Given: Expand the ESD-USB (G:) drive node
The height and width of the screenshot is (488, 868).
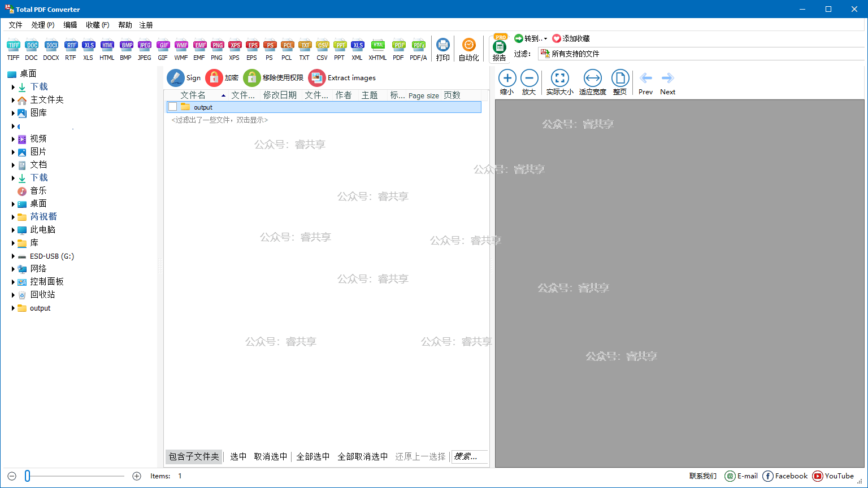Looking at the screenshot, I should coord(13,256).
